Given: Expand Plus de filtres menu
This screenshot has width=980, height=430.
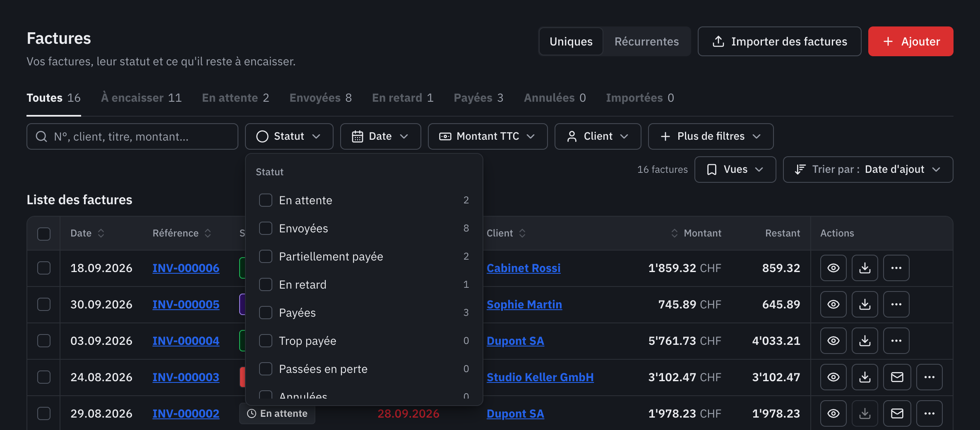Looking at the screenshot, I should pos(711,136).
